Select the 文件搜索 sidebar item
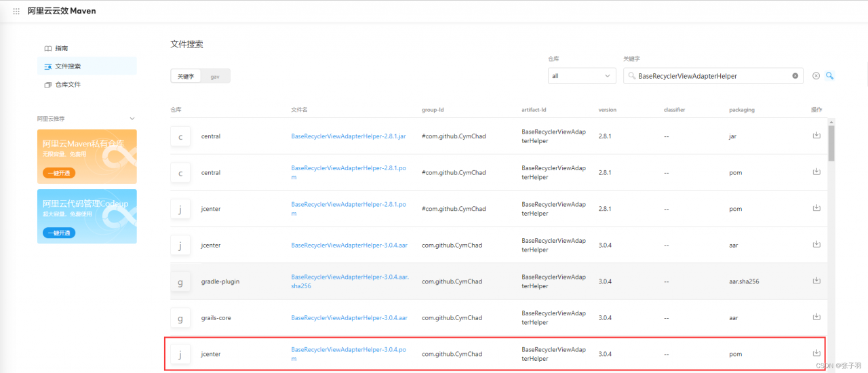The height and width of the screenshot is (373, 868). pyautogui.click(x=87, y=66)
